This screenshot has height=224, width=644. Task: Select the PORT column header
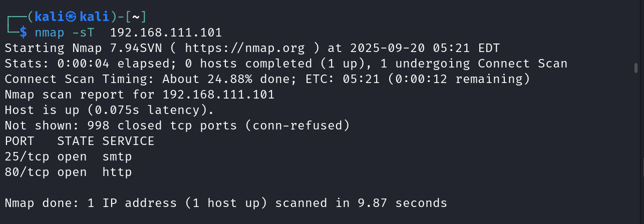20,141
